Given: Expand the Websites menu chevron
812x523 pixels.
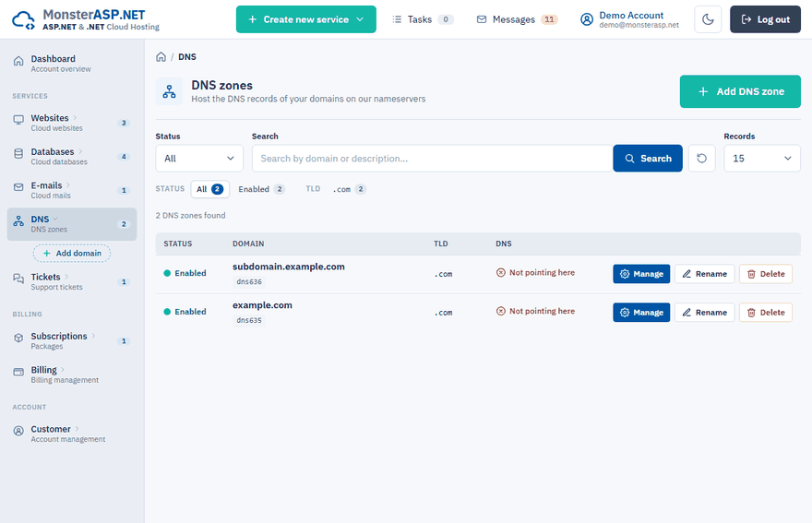Looking at the screenshot, I should [75, 117].
